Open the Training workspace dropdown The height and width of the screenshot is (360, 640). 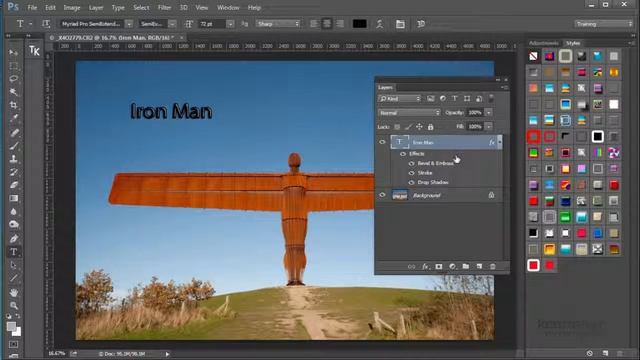pyautogui.click(x=603, y=24)
